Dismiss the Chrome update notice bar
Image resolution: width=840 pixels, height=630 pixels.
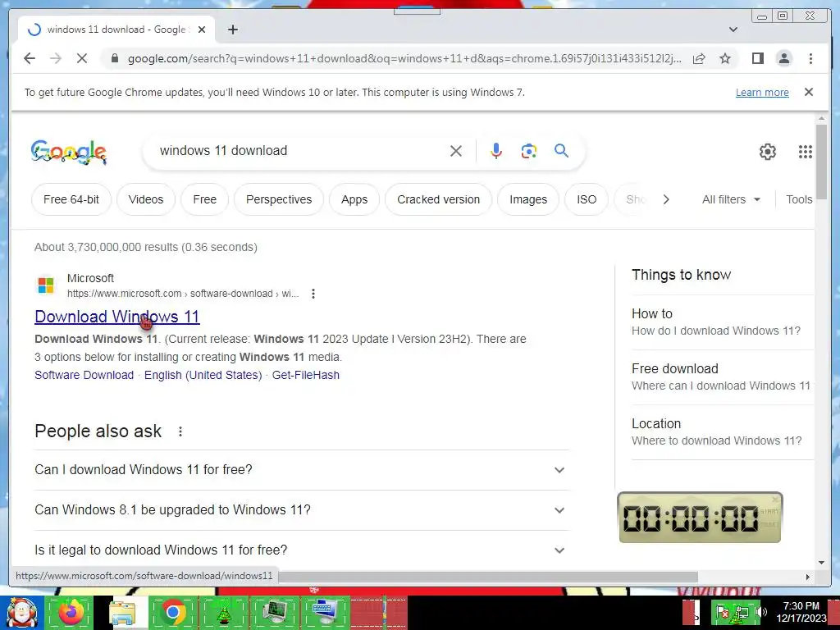click(x=808, y=92)
